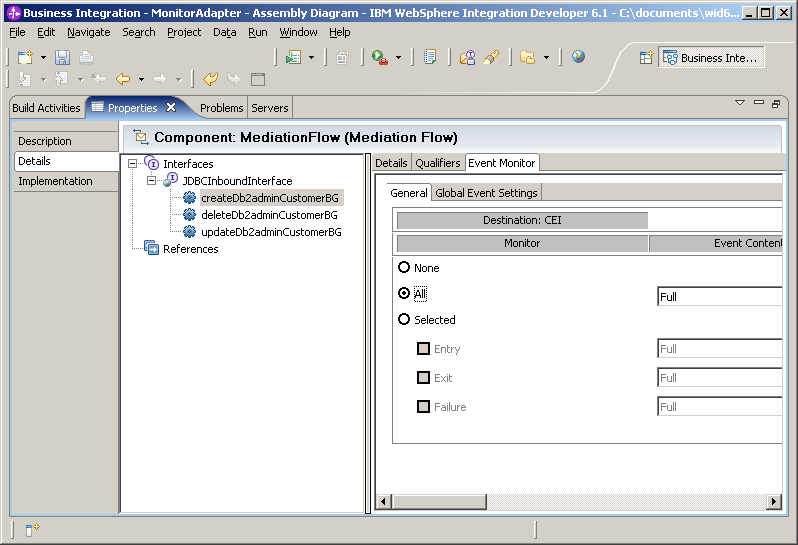Open the Forward navigation history dropdown
Viewport: 798px width, 545px height.
[179, 79]
